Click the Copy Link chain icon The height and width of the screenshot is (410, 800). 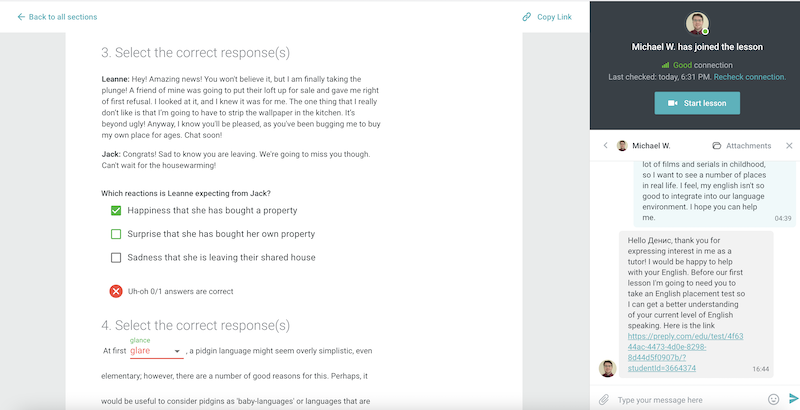click(x=527, y=17)
